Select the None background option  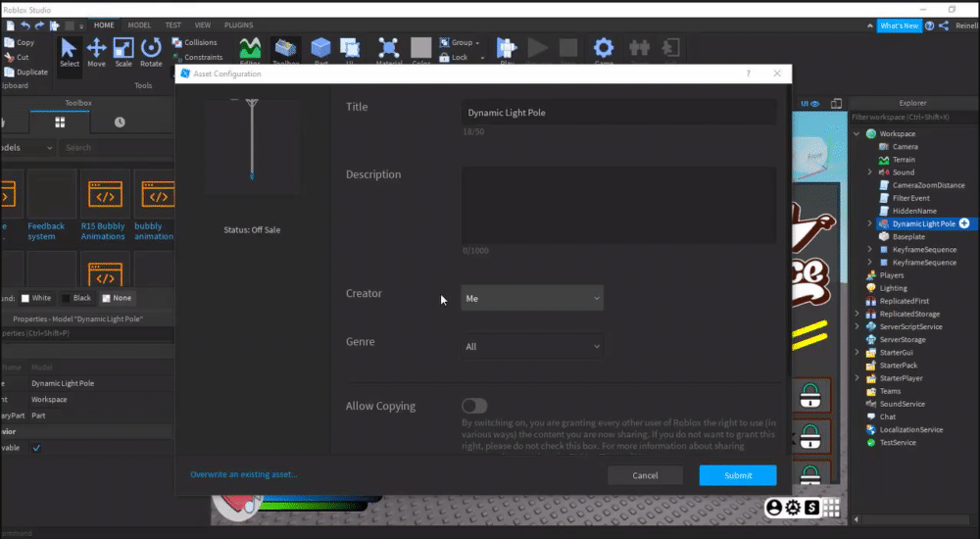coord(117,298)
